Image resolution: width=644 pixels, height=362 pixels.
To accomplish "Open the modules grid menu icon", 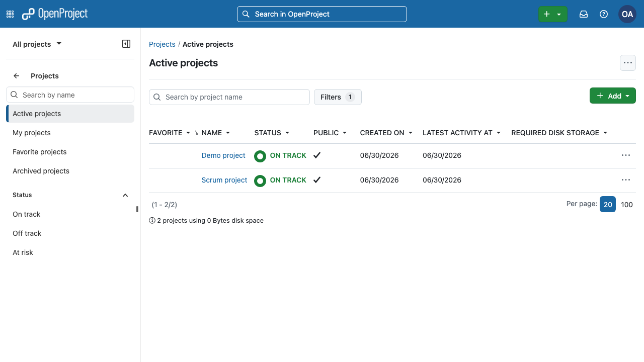I will pos(10,14).
